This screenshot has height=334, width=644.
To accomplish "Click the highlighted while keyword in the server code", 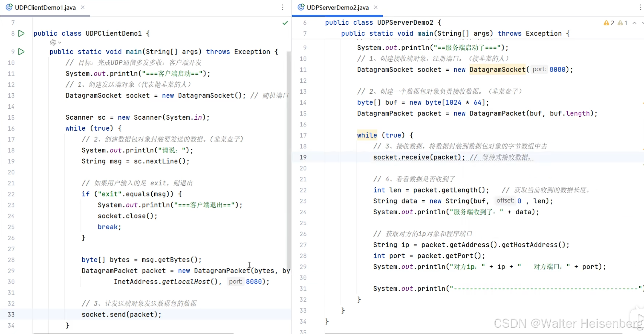I will pyautogui.click(x=367, y=135).
